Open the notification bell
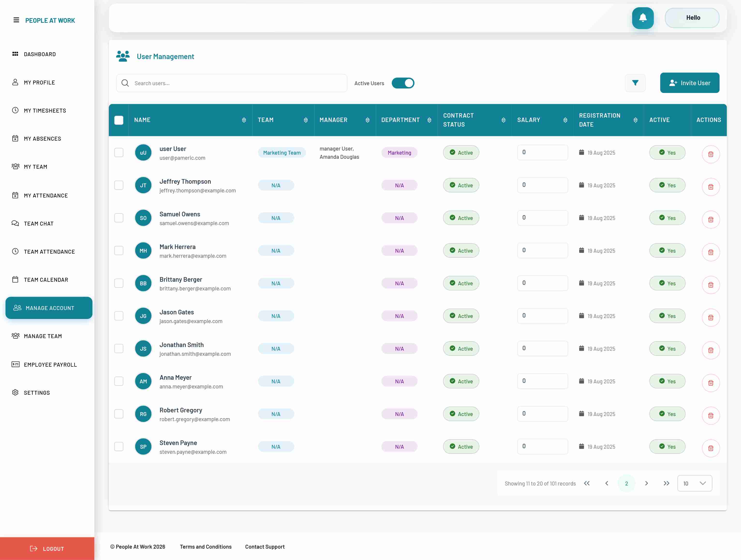Viewport: 741px width, 560px height. click(643, 18)
